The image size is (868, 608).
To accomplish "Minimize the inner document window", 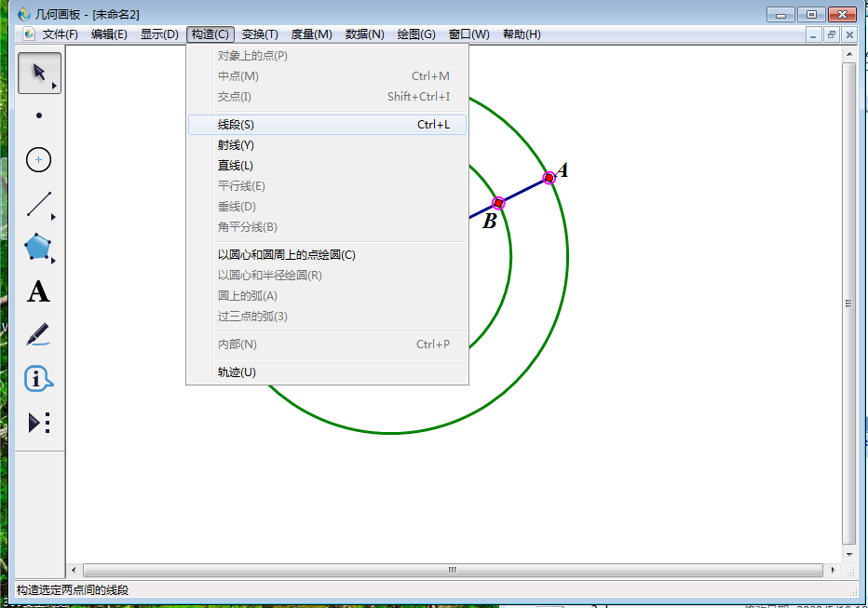I will [813, 34].
